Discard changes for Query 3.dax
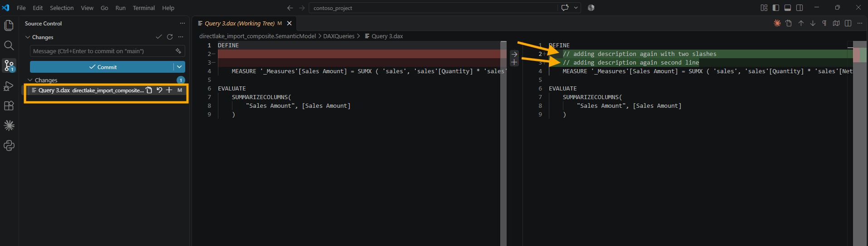This screenshot has height=246, width=868. (x=159, y=90)
